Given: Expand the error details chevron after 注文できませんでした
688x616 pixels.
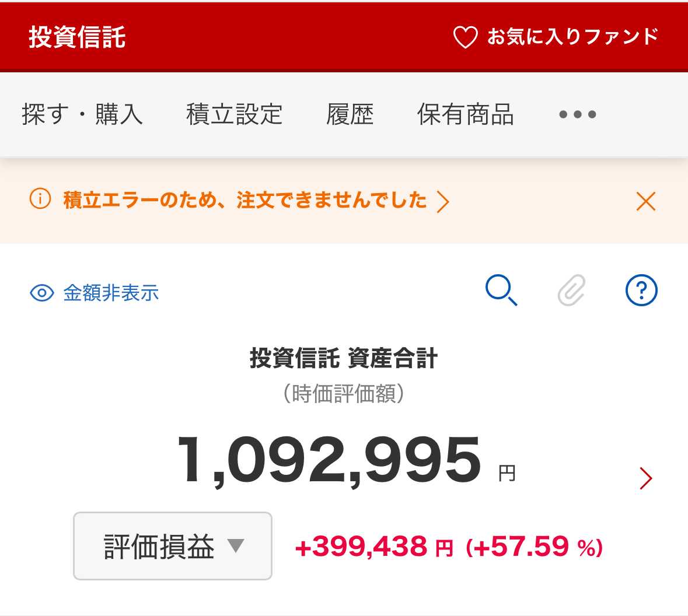Looking at the screenshot, I should 443,202.
